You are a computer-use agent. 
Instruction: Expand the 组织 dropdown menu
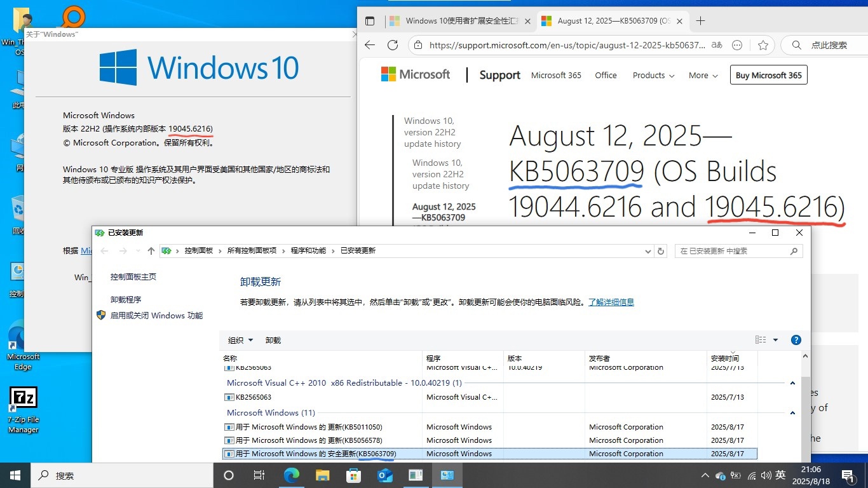(x=240, y=341)
